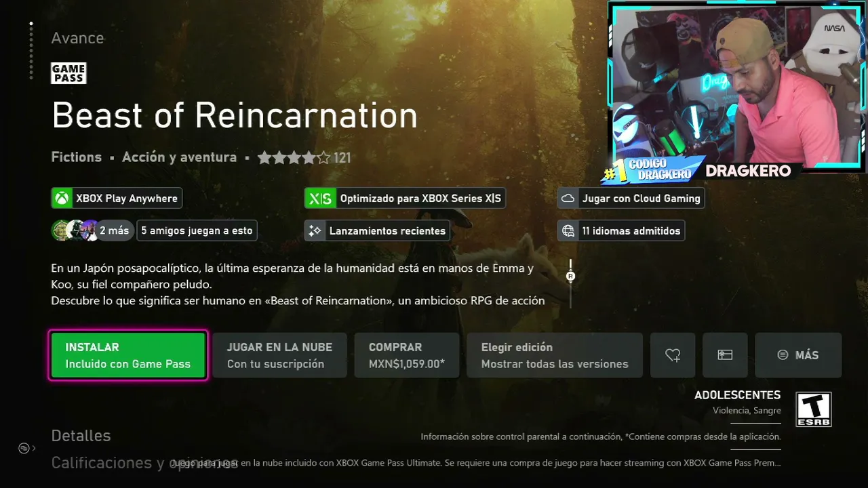The height and width of the screenshot is (488, 868).
Task: Show 5 amigos juegan a esto
Action: 197,230
